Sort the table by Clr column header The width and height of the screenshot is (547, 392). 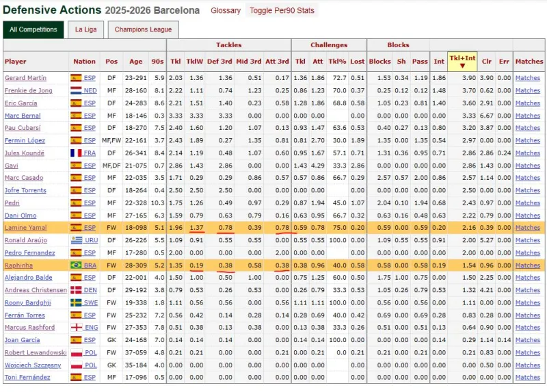[486, 62]
